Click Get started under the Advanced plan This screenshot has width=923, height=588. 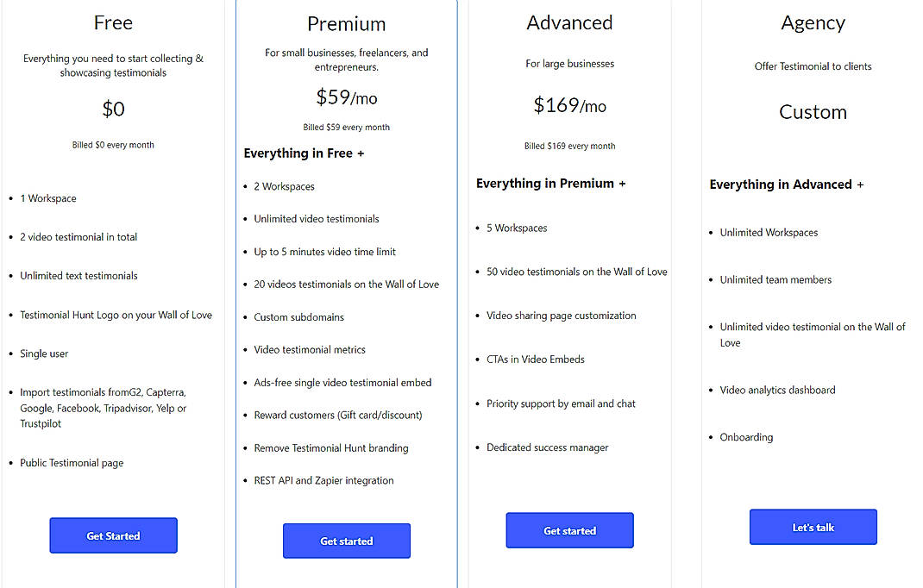pos(569,530)
